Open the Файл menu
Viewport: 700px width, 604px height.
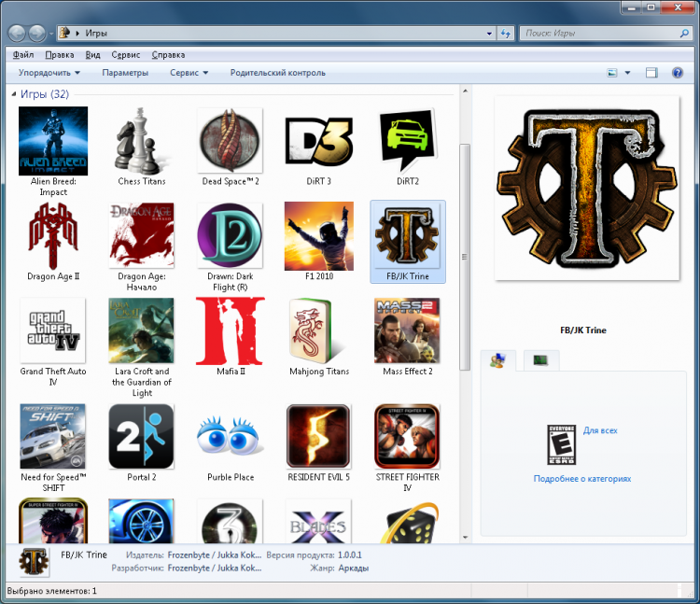coord(23,55)
